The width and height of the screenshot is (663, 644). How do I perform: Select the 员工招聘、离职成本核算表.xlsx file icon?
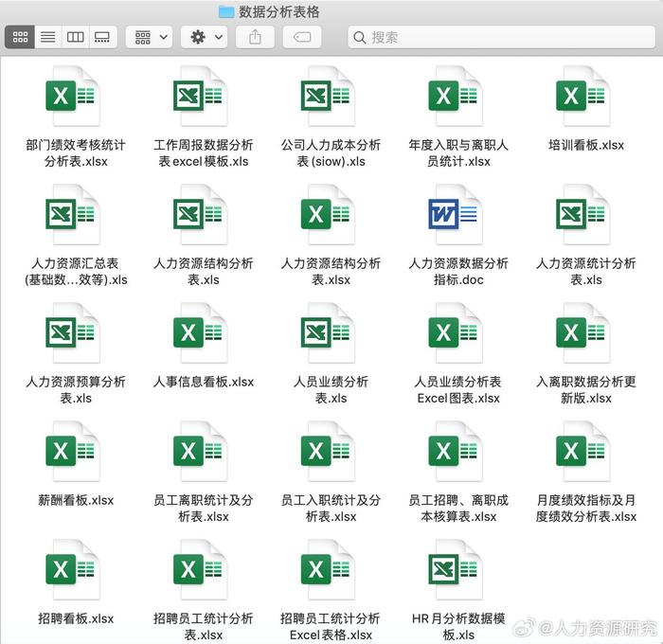tap(456, 452)
